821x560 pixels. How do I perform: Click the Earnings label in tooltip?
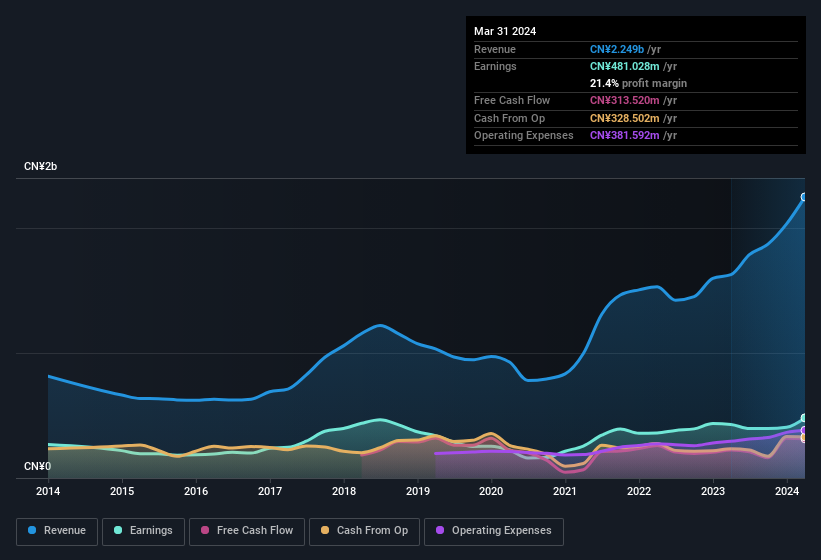click(495, 66)
